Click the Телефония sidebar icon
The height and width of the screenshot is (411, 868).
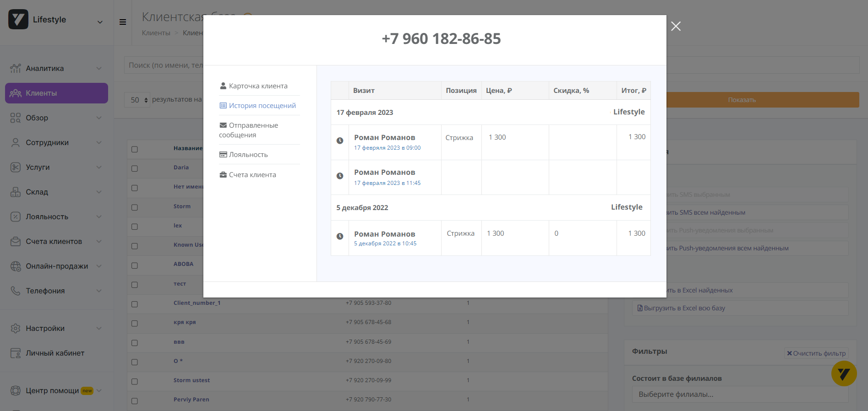tap(16, 291)
